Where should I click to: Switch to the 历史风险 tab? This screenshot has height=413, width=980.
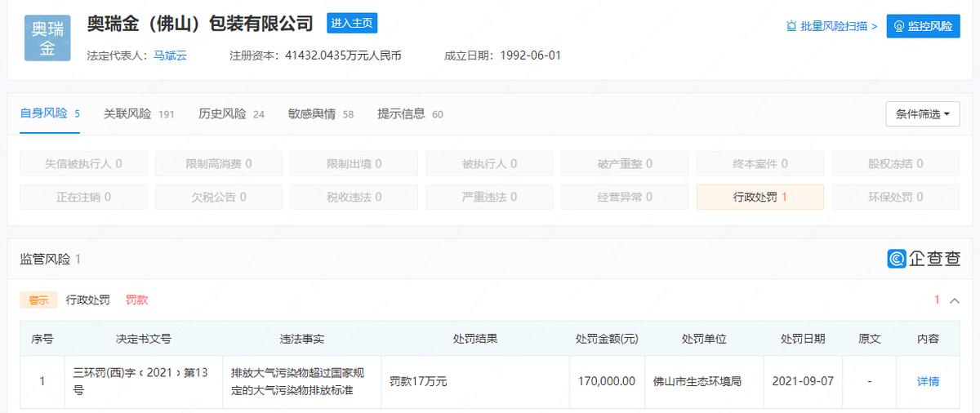[x=231, y=114]
